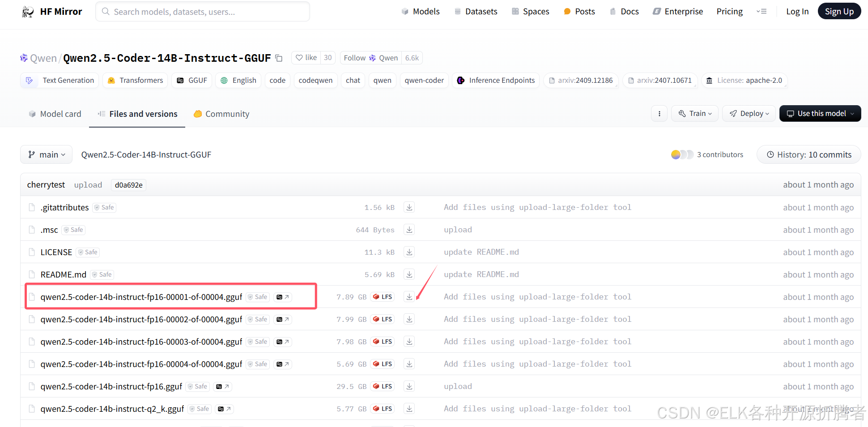The image size is (868, 427).
Task: Open GGUF viewer for instruct-fp16.gguf file
Action: tap(222, 386)
